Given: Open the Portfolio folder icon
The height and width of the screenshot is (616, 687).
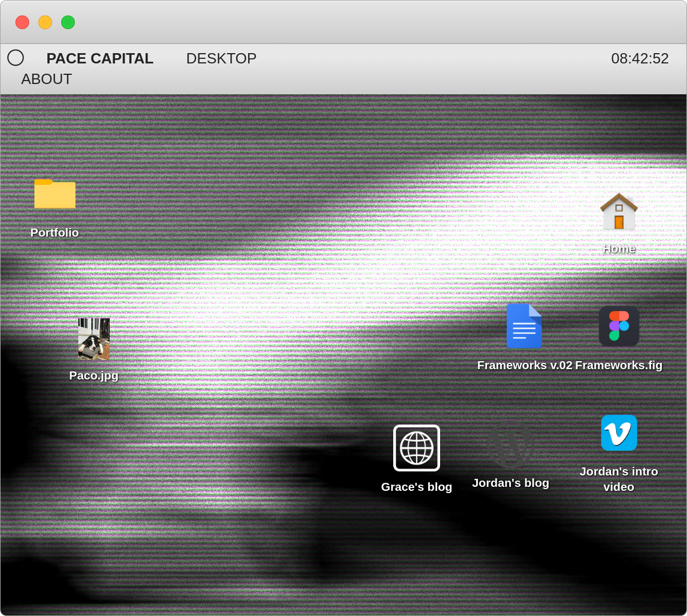Looking at the screenshot, I should pyautogui.click(x=55, y=194).
